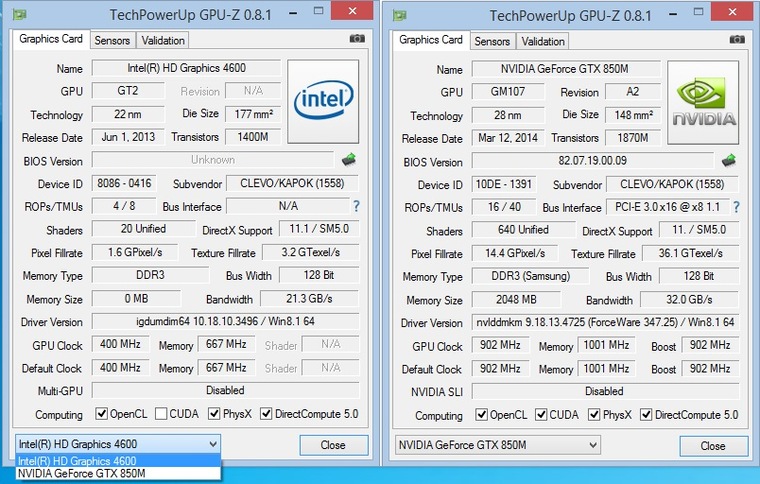Screen dimensions: 760x484
Task: Click the Device ID value 8086 - 0416
Action: click(x=124, y=183)
